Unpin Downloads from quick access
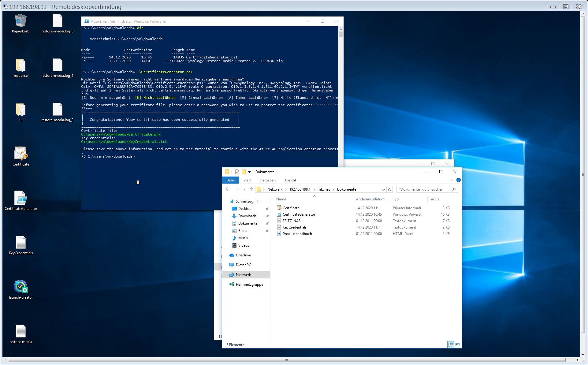 click(267, 216)
